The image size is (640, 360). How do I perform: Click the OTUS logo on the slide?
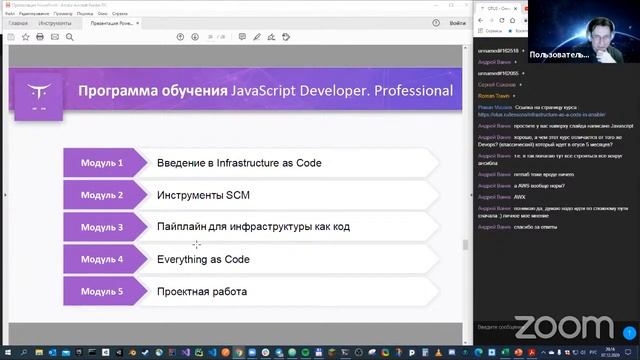pos(39,96)
